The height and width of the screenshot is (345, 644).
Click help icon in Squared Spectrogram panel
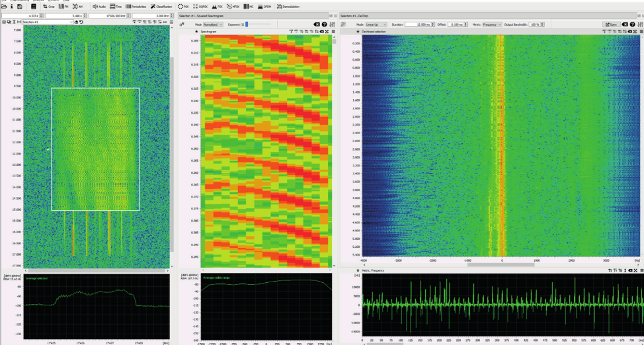pyautogui.click(x=324, y=24)
